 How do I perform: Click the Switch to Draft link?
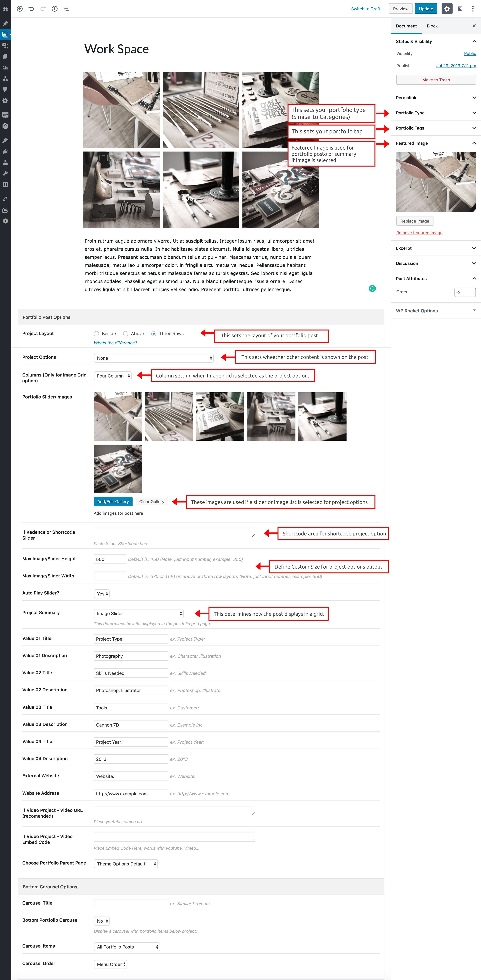click(x=366, y=9)
